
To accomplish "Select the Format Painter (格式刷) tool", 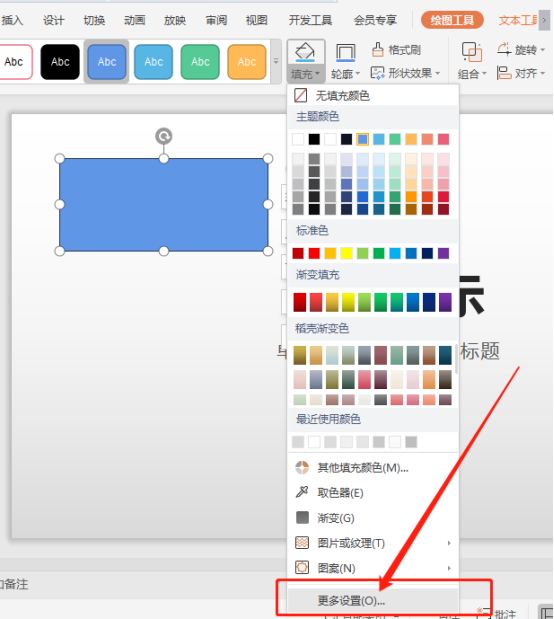I will (x=396, y=50).
